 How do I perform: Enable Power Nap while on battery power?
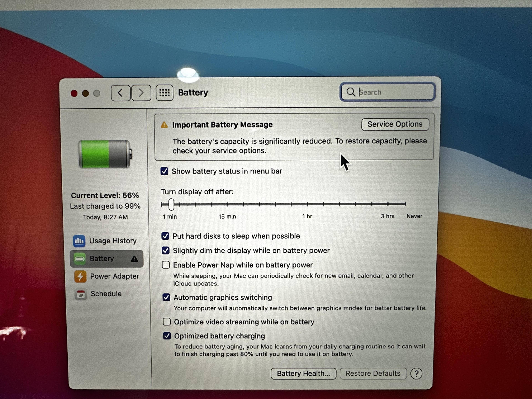point(166,265)
